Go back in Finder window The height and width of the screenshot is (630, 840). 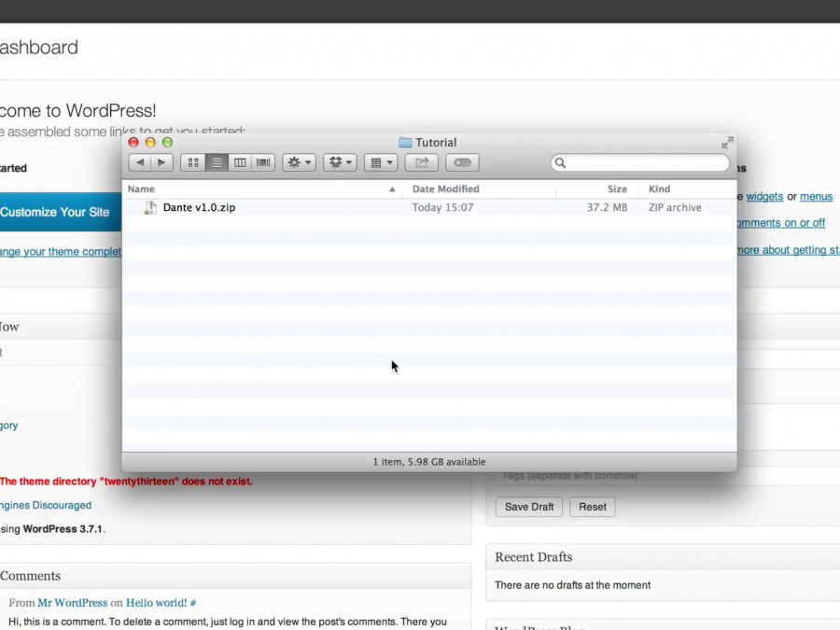coord(140,162)
